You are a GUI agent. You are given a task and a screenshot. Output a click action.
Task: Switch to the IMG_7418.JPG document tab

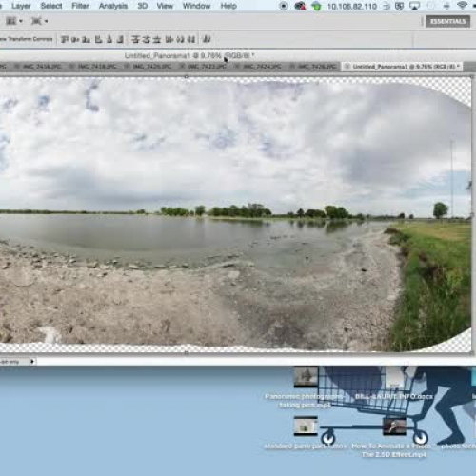pos(94,67)
